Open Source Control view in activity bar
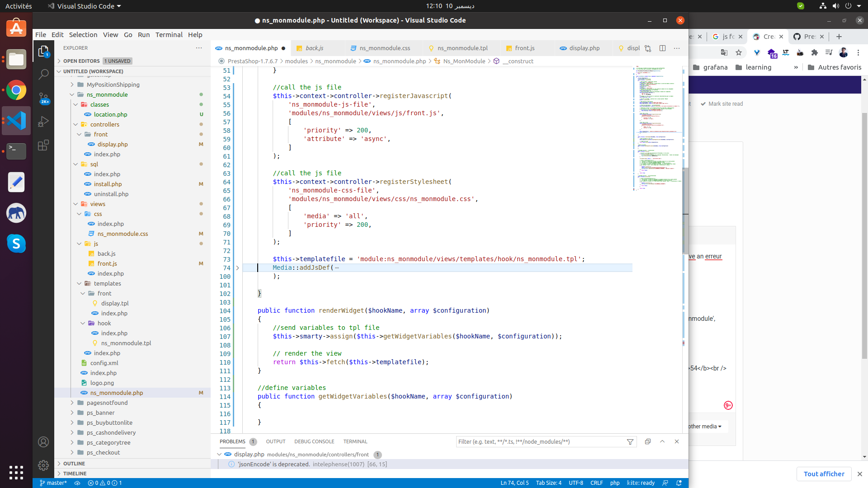This screenshot has height=488, width=868. pos(43,98)
